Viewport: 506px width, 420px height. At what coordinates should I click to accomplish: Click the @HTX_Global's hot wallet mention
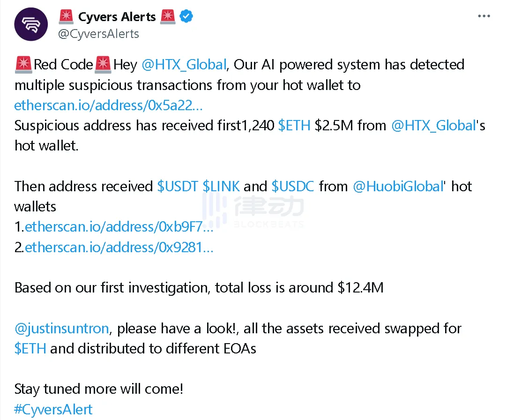pos(433,126)
